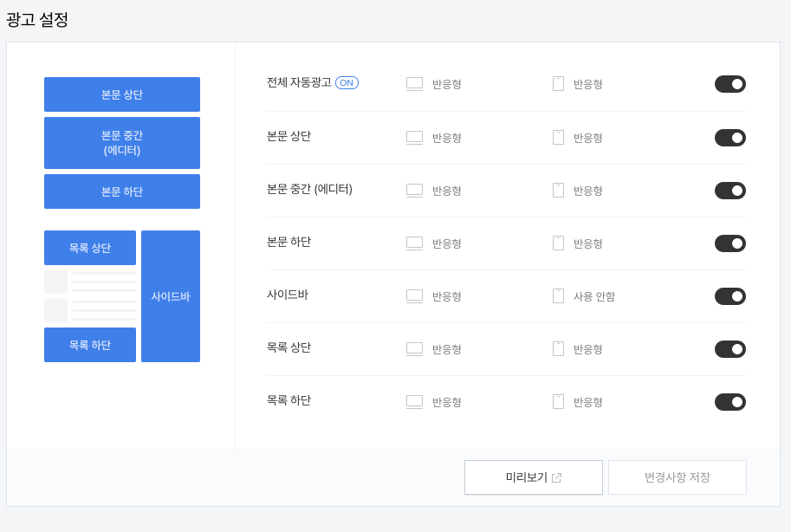The image size is (791, 532).
Task: Click the mobile icon for 사이드바 row
Action: tap(558, 296)
